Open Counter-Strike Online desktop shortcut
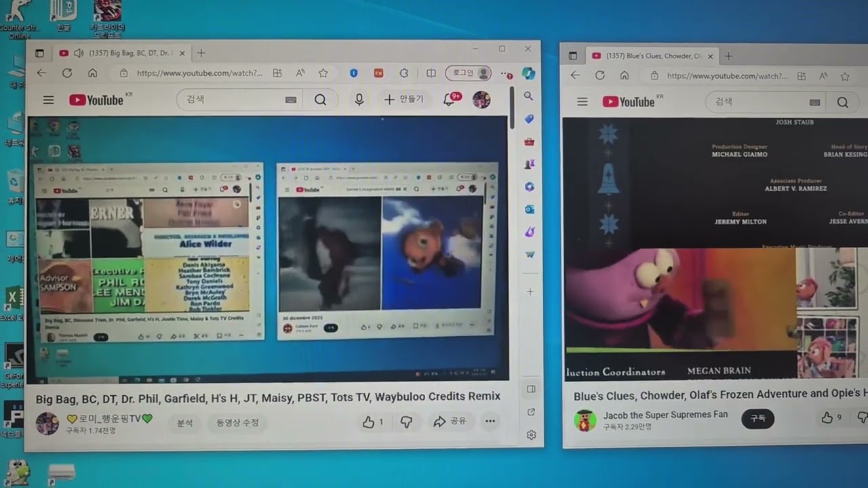This screenshot has width=868, height=488. pyautogui.click(x=19, y=20)
